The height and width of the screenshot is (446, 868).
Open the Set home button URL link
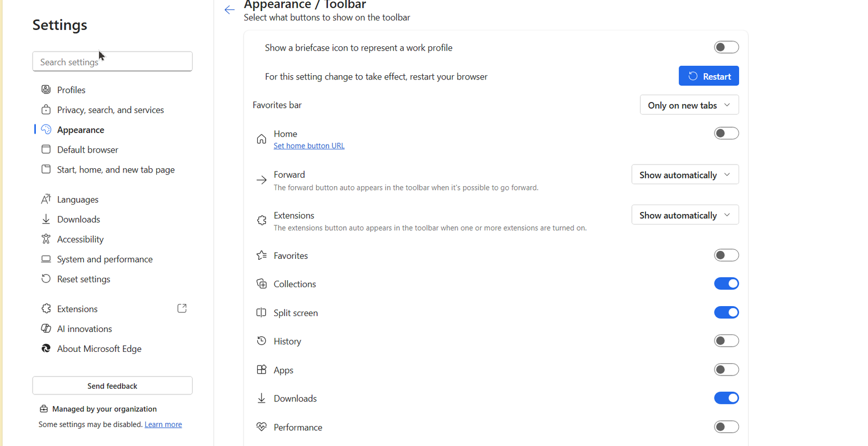coord(309,146)
